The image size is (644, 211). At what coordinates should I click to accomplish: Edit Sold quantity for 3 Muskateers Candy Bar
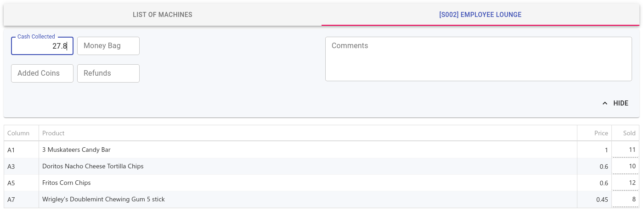coord(625,150)
